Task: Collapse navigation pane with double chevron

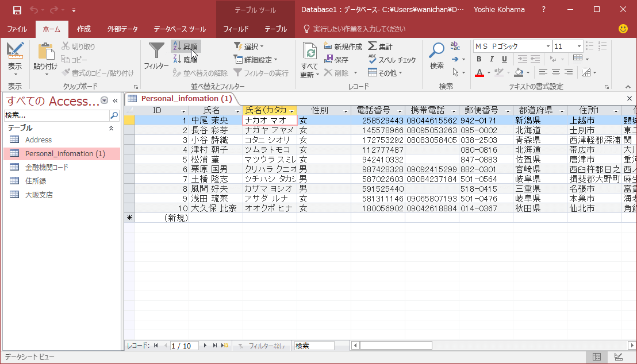Action: pyautogui.click(x=115, y=100)
